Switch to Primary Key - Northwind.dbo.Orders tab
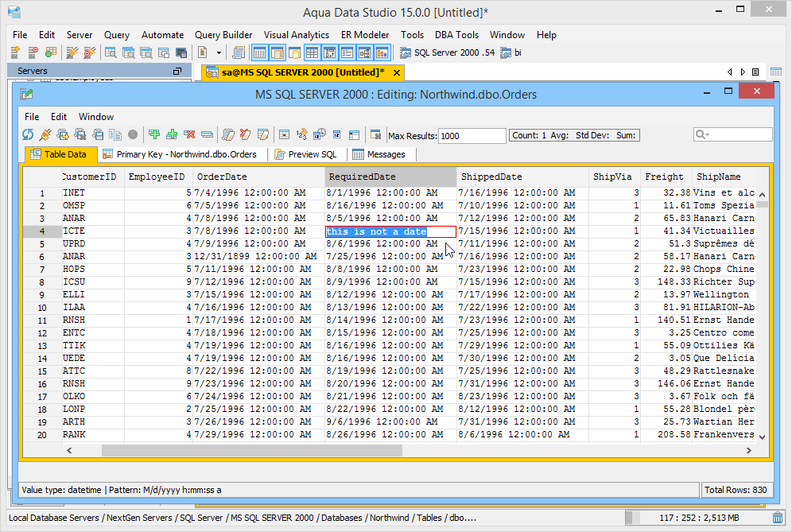 tap(181, 154)
